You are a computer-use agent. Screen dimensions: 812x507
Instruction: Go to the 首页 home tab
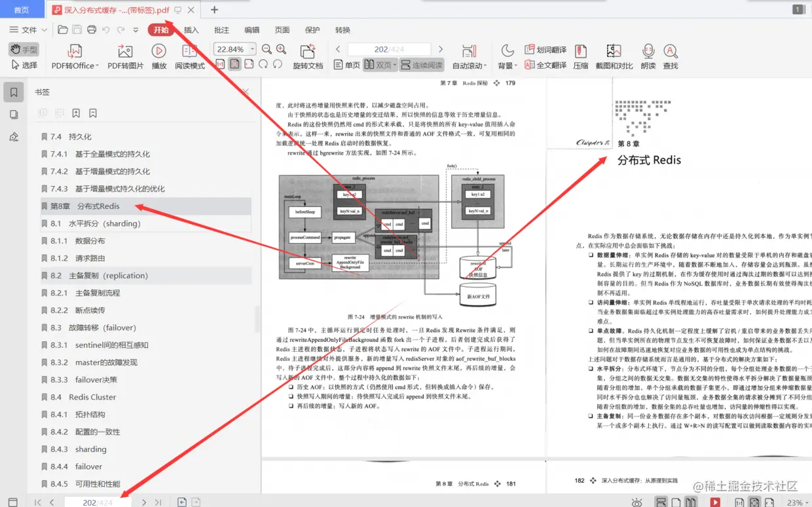click(22, 10)
